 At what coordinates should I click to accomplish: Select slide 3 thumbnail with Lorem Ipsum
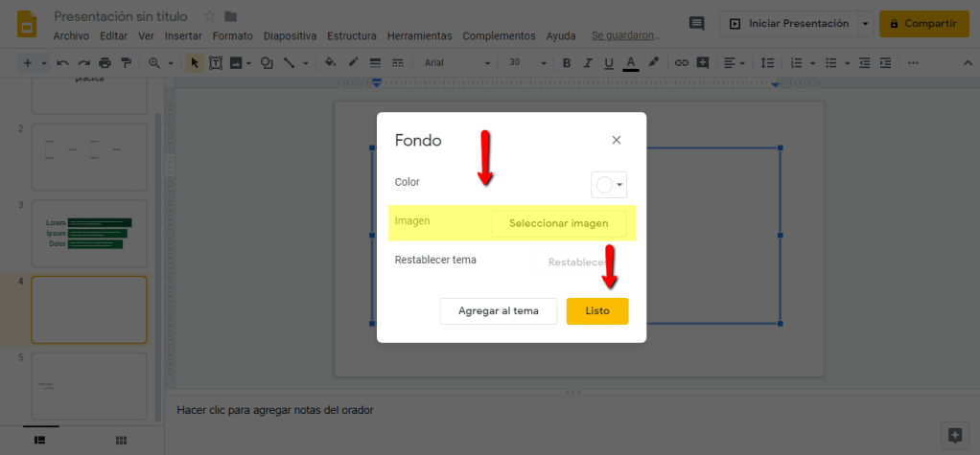tap(89, 233)
